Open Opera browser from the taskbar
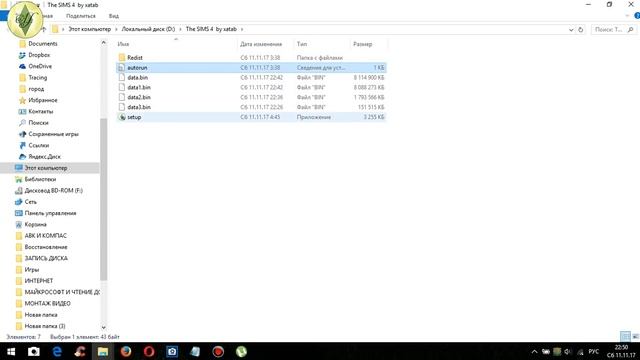This screenshot has height=360, width=640. click(x=149, y=351)
